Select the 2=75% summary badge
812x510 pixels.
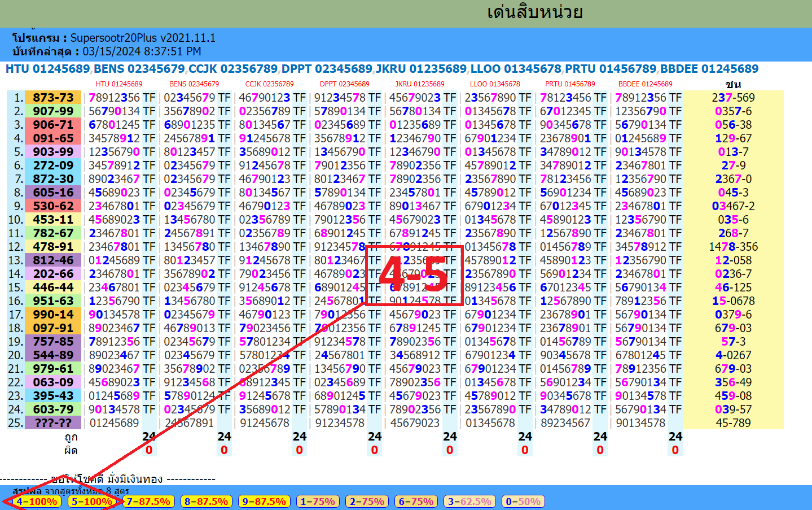(x=367, y=502)
